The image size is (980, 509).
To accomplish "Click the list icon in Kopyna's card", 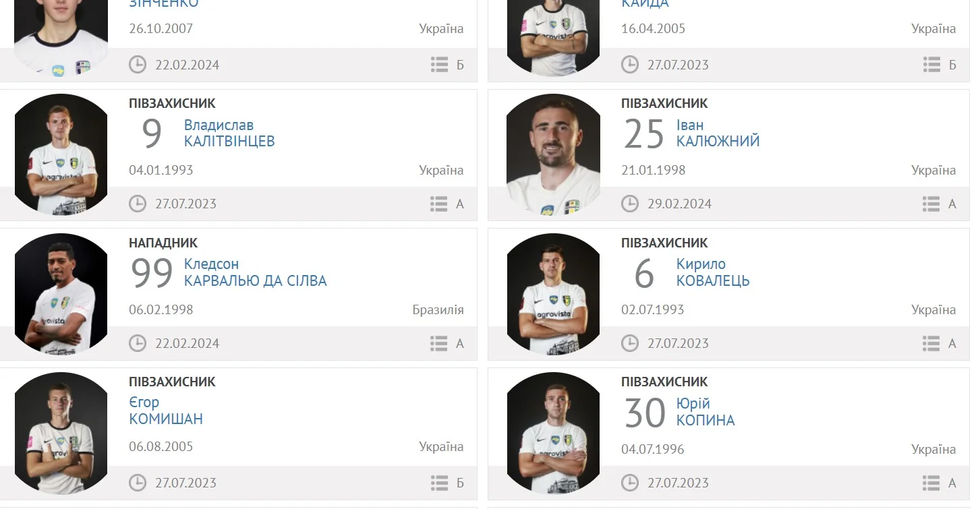I will [931, 483].
